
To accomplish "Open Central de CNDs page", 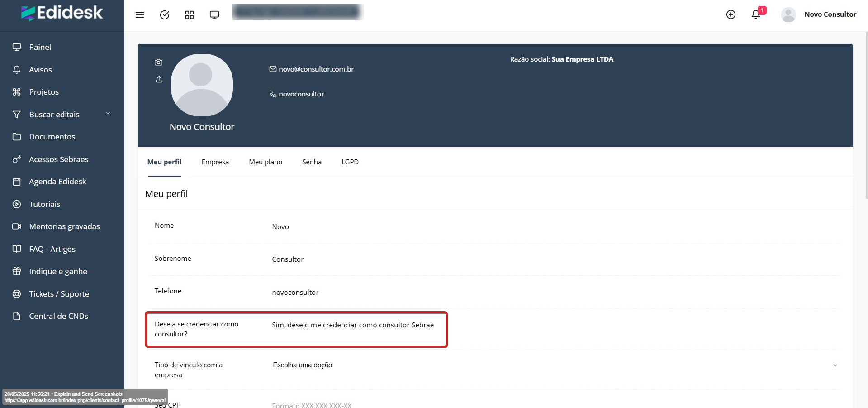I will coord(58,316).
